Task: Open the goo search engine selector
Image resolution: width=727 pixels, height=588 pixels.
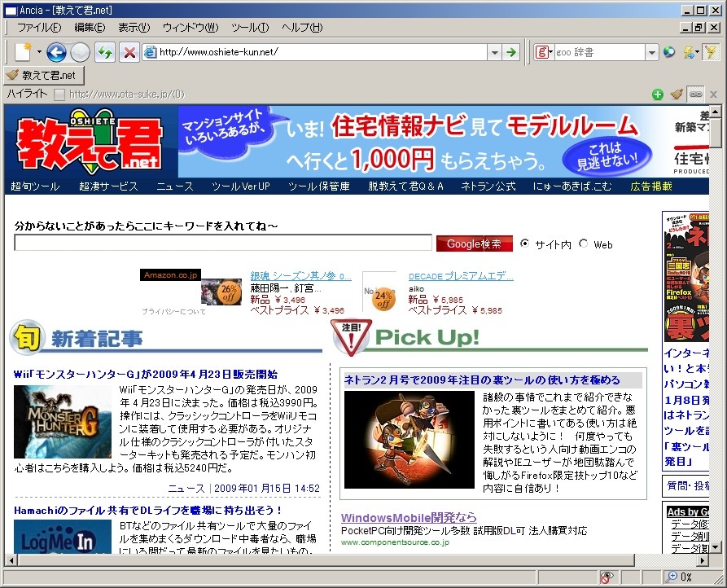Action: click(x=544, y=52)
